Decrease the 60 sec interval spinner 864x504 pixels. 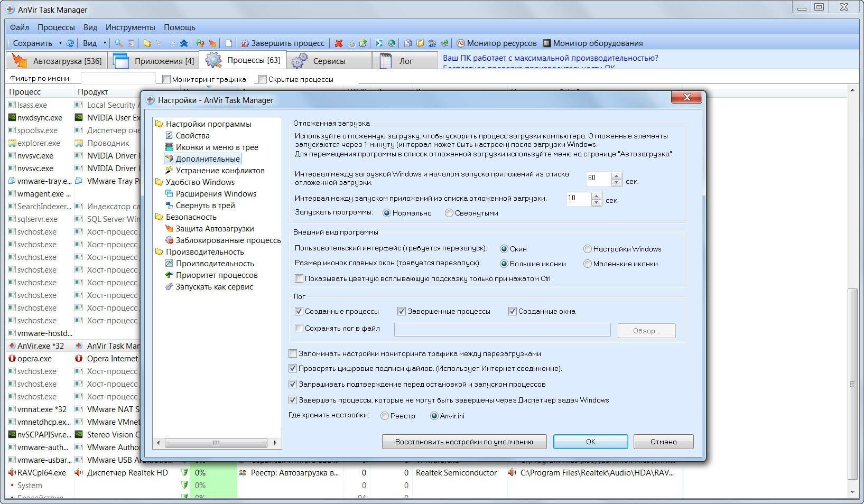pyautogui.click(x=616, y=182)
